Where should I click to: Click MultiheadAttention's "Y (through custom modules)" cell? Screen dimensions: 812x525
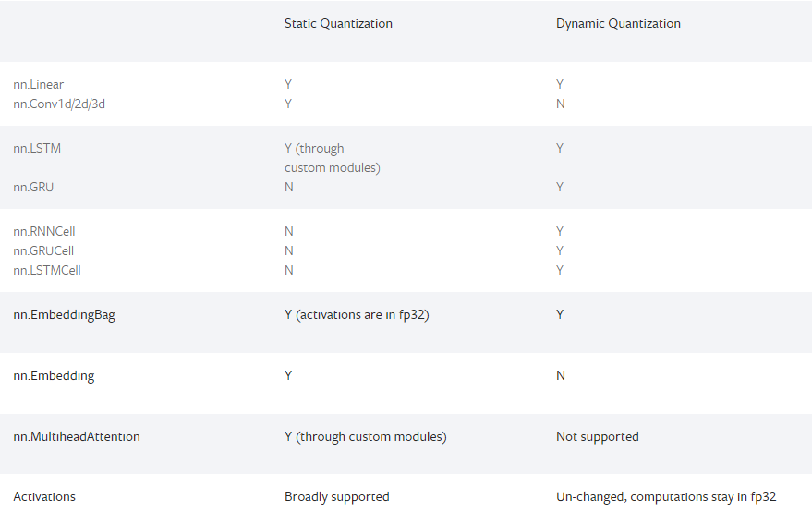[365, 437]
